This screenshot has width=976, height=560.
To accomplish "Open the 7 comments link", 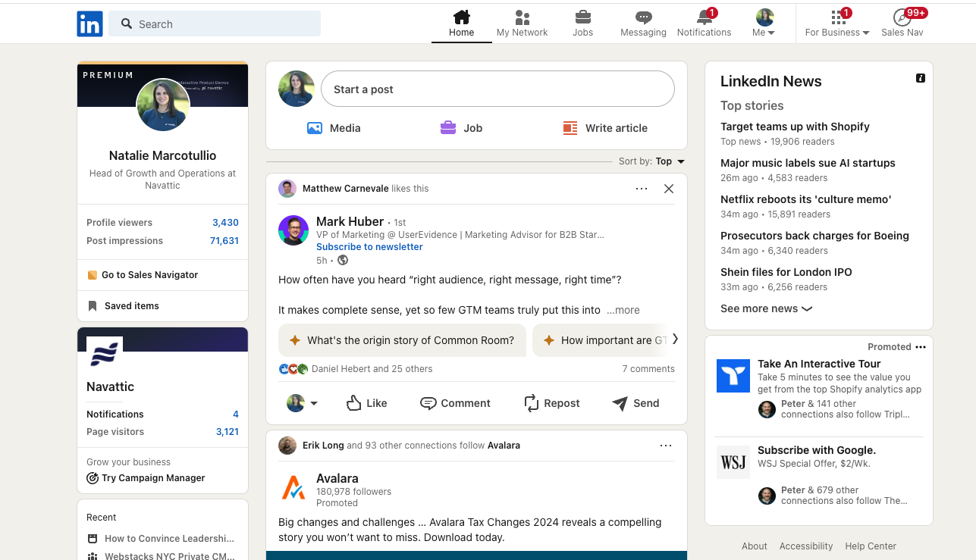I will point(648,369).
